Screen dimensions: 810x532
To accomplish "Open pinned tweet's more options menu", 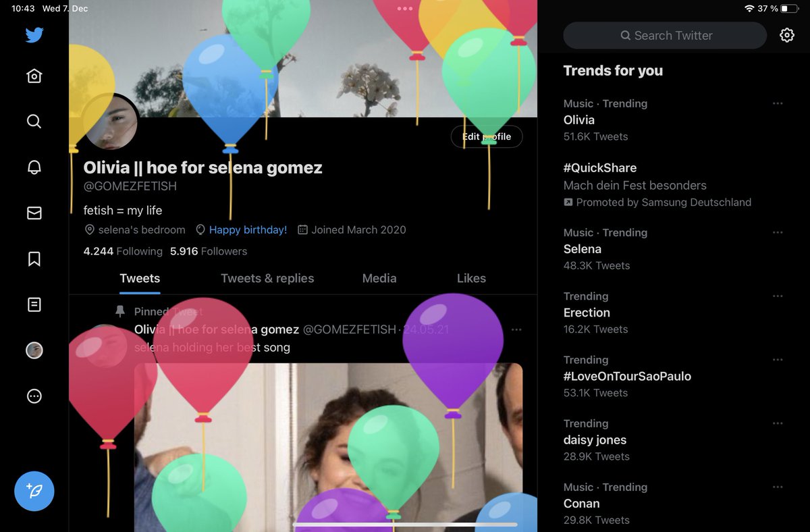I will [516, 330].
